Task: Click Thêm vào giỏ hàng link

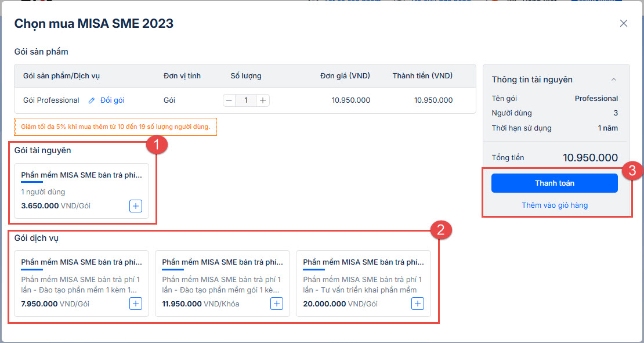Action: [555, 205]
